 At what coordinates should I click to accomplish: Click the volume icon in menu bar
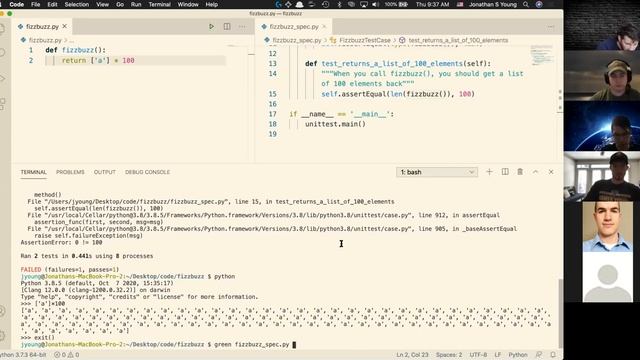(x=375, y=4)
